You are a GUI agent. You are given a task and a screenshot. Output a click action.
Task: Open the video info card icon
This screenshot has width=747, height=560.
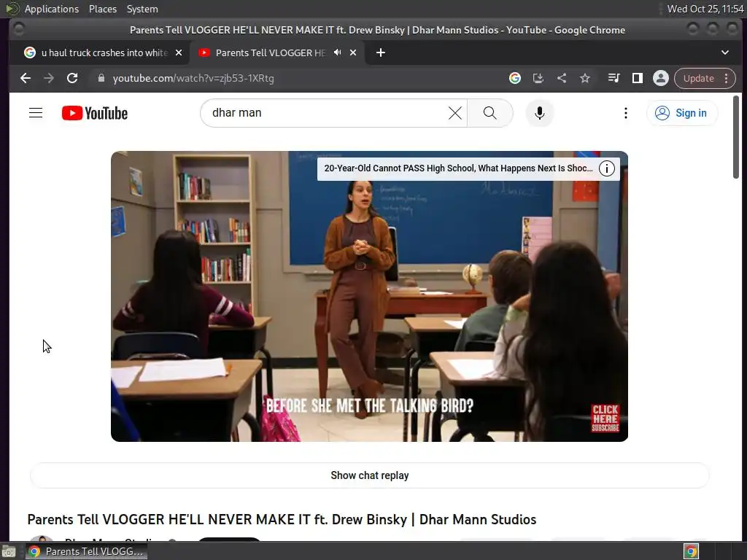click(606, 168)
